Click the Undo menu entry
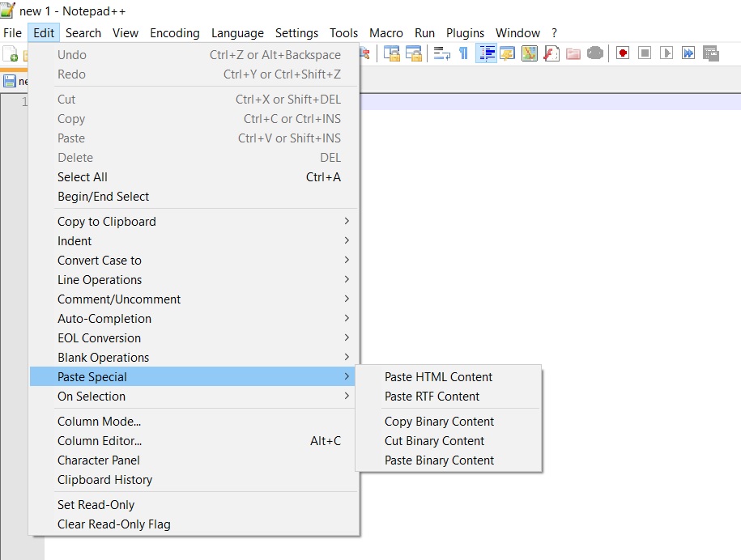 194,55
